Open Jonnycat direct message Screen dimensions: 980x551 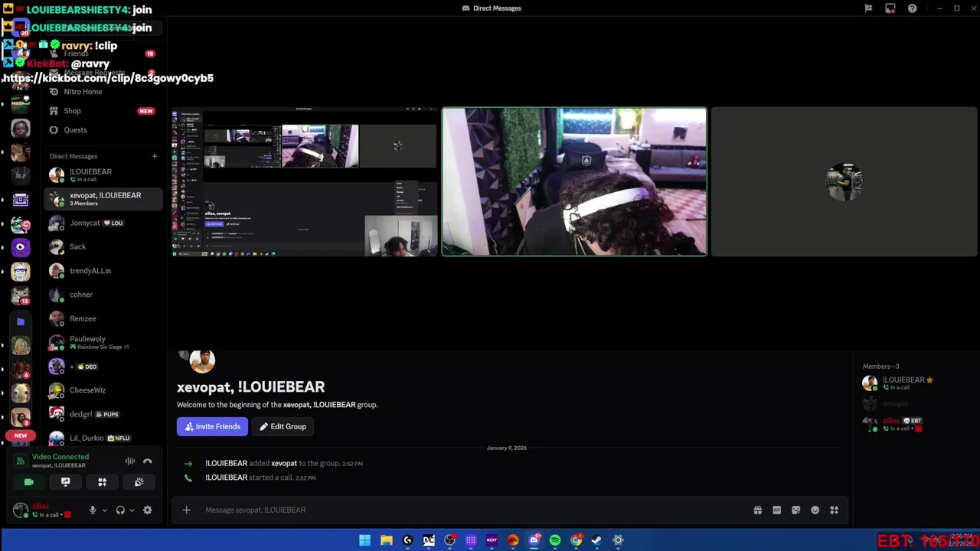coord(103,223)
